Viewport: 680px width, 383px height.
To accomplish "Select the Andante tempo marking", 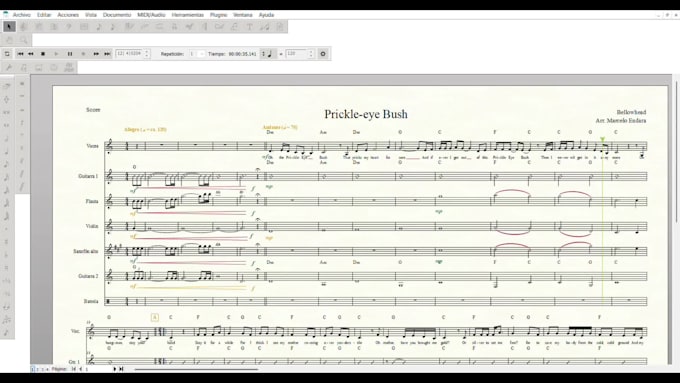I will coord(280,127).
